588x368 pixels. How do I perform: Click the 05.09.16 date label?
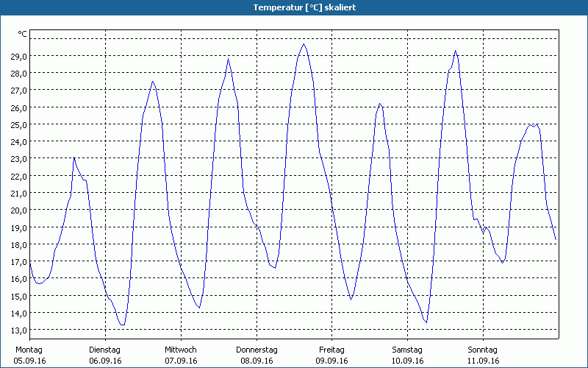tap(30, 361)
